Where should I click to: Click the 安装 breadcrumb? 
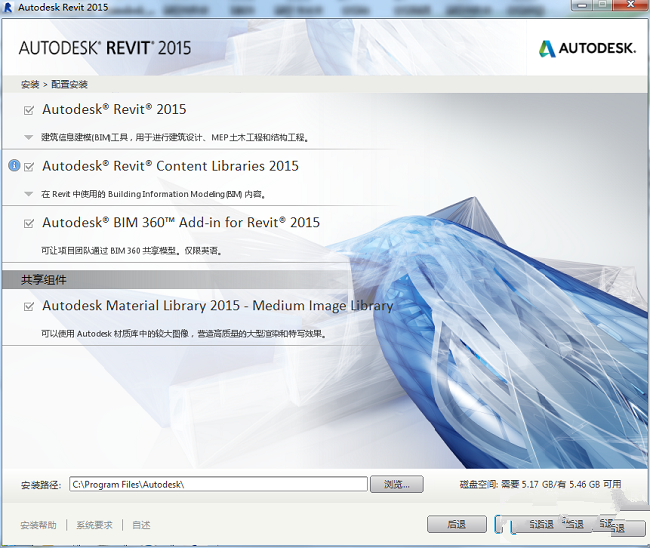pos(30,85)
